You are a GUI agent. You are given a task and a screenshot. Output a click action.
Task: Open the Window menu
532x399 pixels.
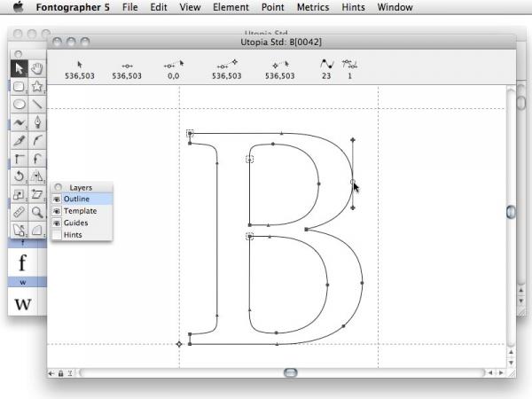[x=395, y=7]
